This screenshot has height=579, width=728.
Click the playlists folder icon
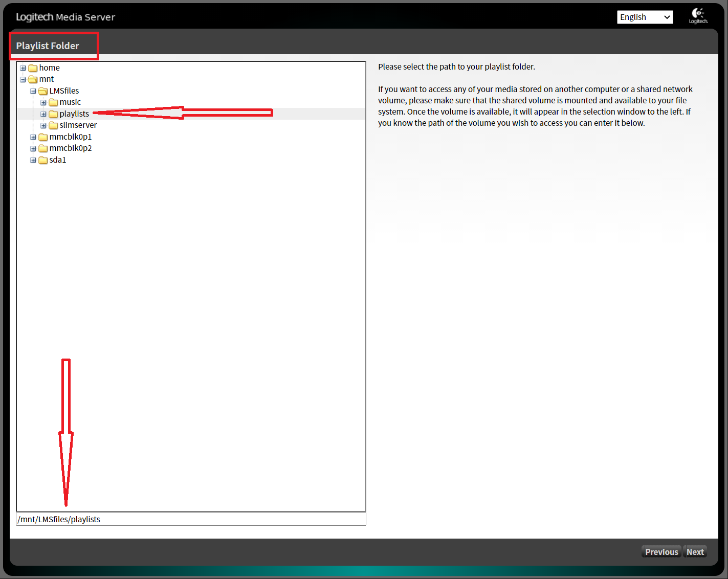[x=53, y=114]
